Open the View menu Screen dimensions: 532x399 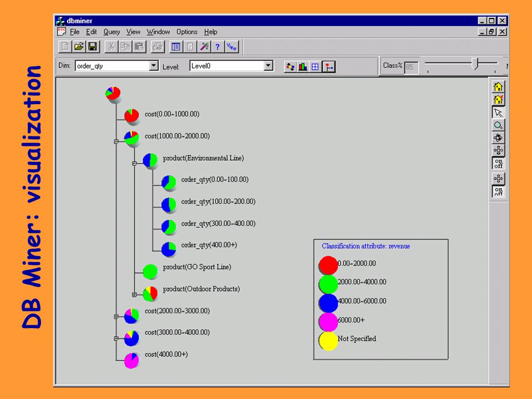coord(134,32)
